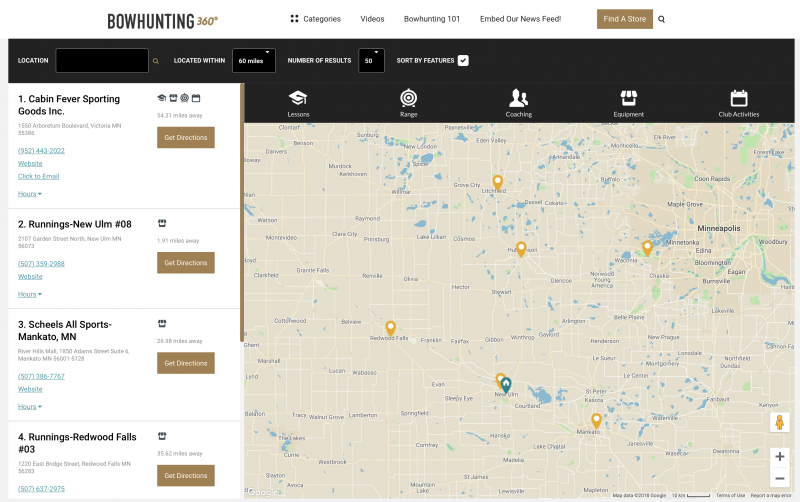Call Runnings-New Ulm at (507) 359-2988

click(41, 264)
